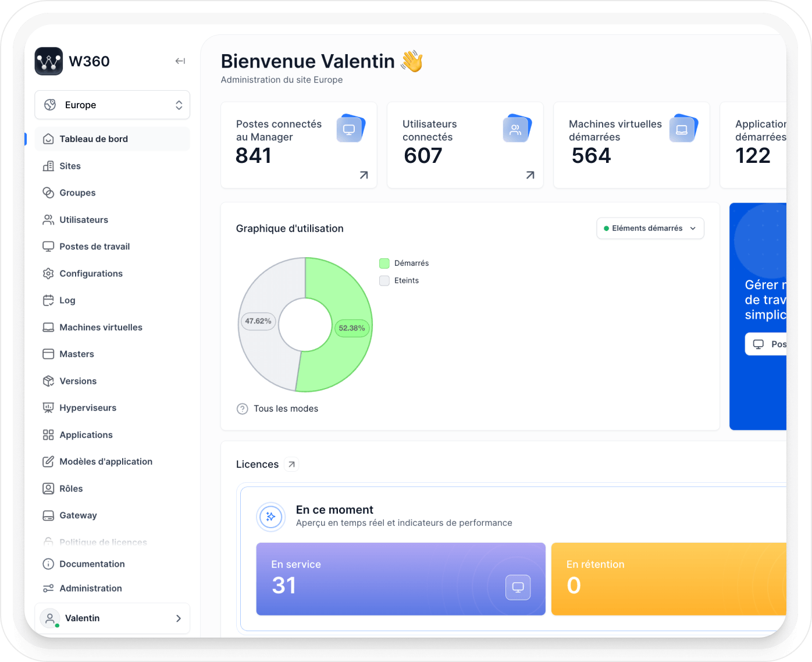Open arrow link on Utilisateurs connectés card
Image resolution: width=812 pixels, height=662 pixels.
point(530,175)
